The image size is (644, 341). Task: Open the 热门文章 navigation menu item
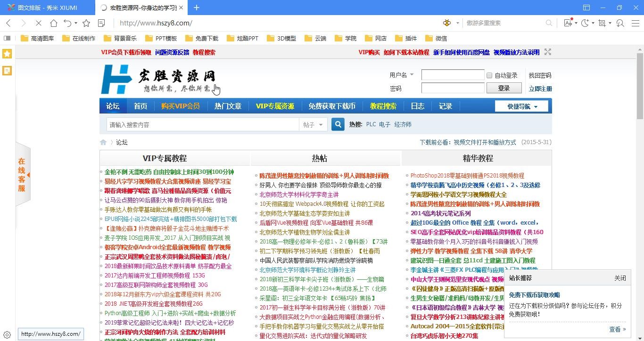tap(228, 106)
